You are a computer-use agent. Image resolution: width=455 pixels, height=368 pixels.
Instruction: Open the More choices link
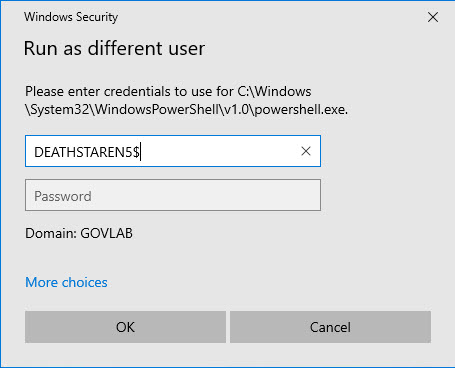tap(66, 282)
